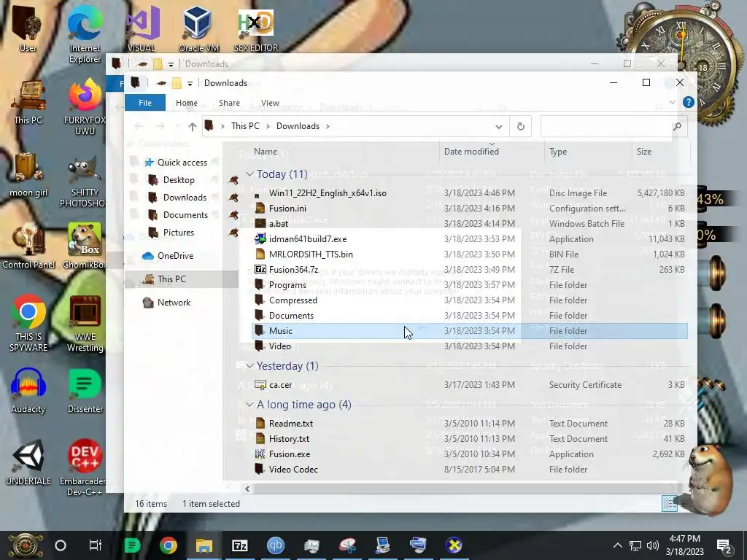Open Task View on the taskbar
The height and width of the screenshot is (560, 747).
point(96,545)
